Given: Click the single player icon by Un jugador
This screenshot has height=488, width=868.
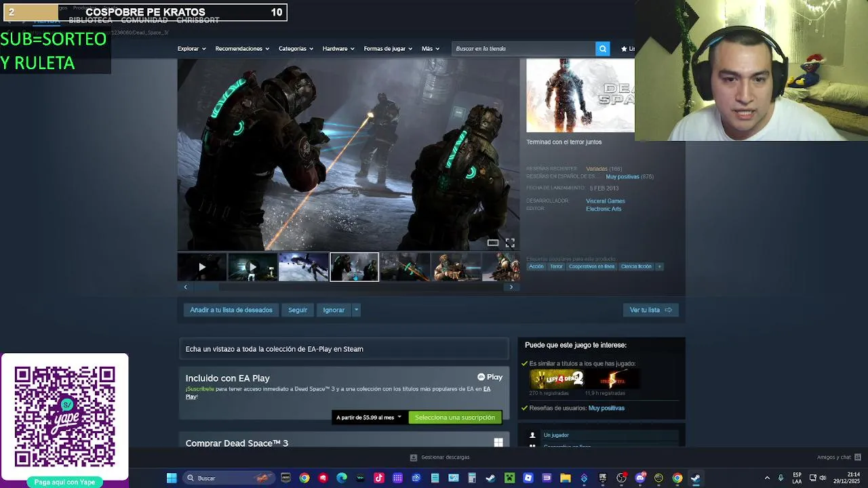Looking at the screenshot, I should click(x=532, y=435).
